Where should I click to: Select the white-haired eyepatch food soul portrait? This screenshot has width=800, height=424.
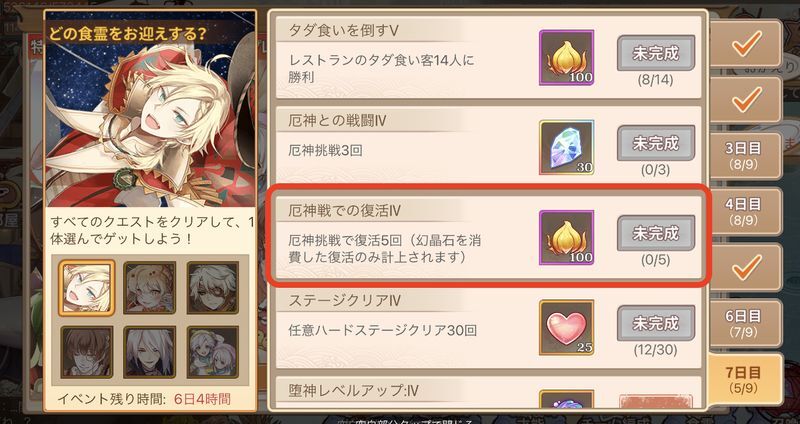(x=213, y=287)
